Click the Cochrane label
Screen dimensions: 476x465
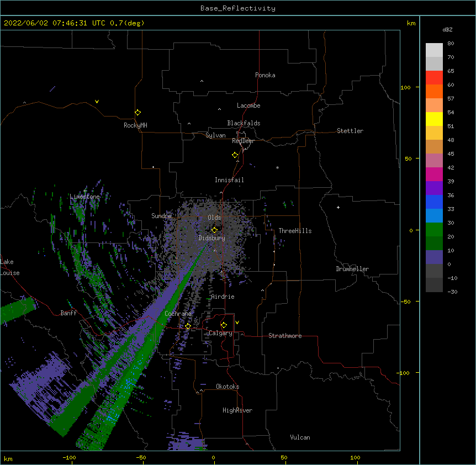[178, 314]
